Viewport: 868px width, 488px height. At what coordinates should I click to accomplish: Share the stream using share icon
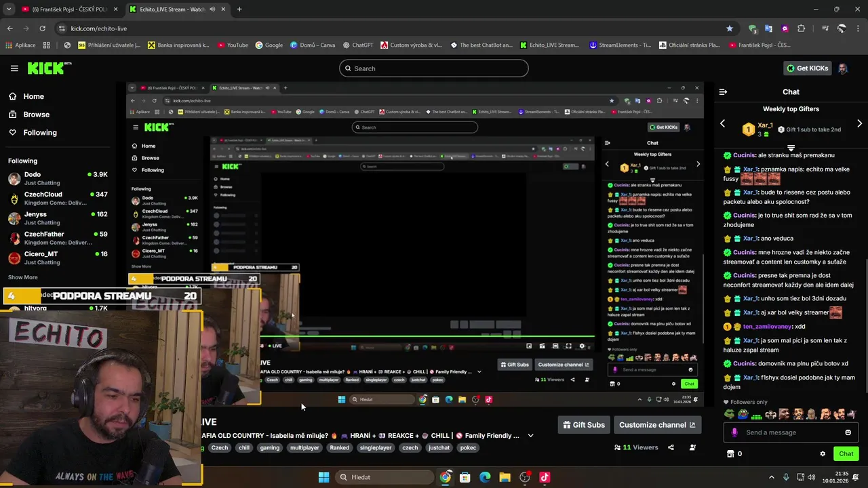click(671, 447)
